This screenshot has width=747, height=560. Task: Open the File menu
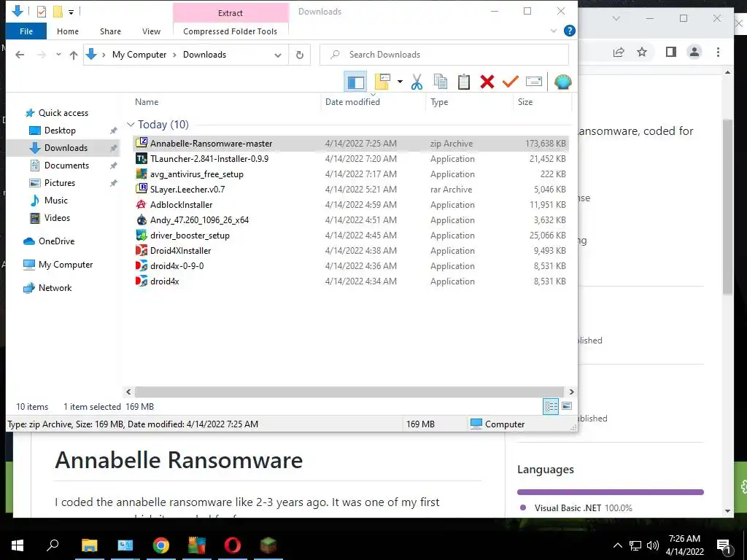pos(26,31)
